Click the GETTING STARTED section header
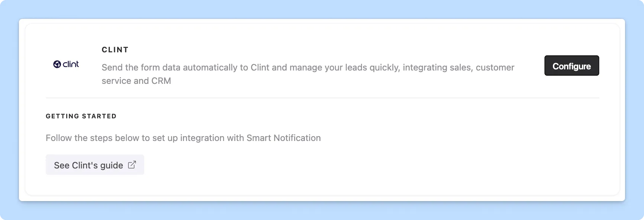The width and height of the screenshot is (644, 220). pos(81,116)
